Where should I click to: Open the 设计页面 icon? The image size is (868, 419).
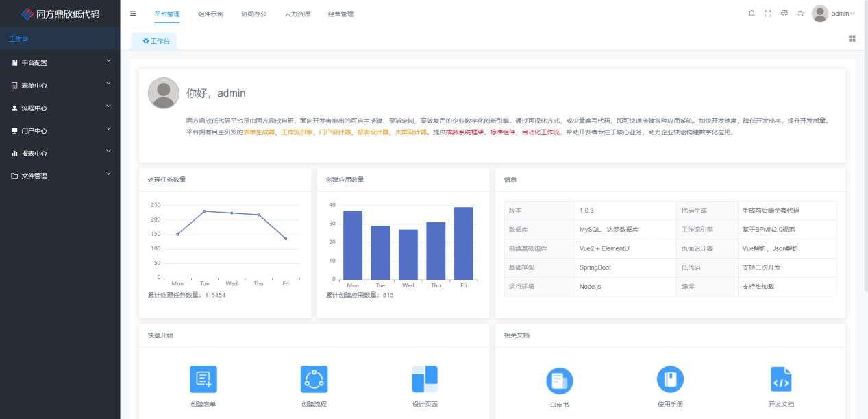pyautogui.click(x=425, y=379)
